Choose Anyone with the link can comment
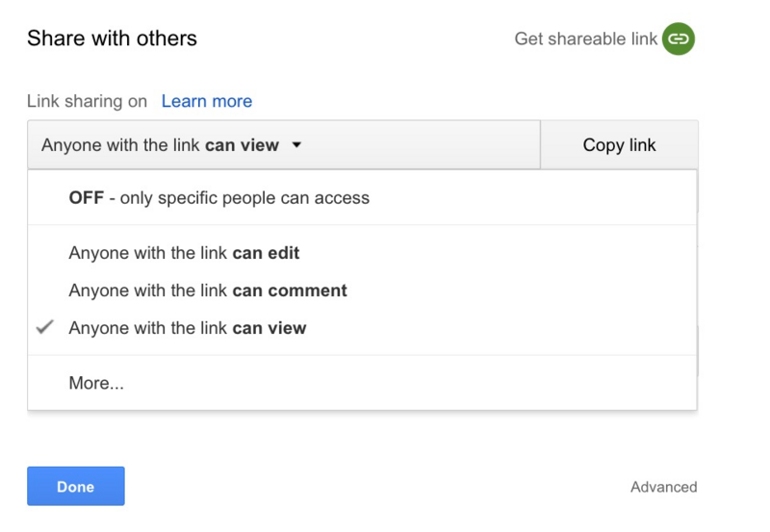The image size is (770, 532). pyautogui.click(x=208, y=291)
